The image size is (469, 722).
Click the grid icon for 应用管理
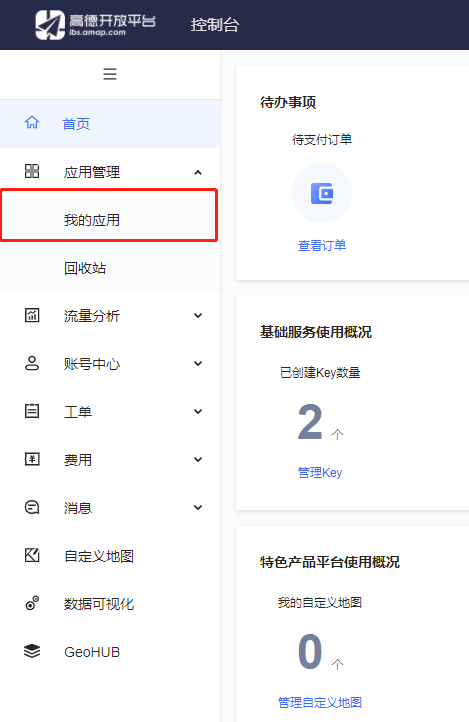coord(32,171)
